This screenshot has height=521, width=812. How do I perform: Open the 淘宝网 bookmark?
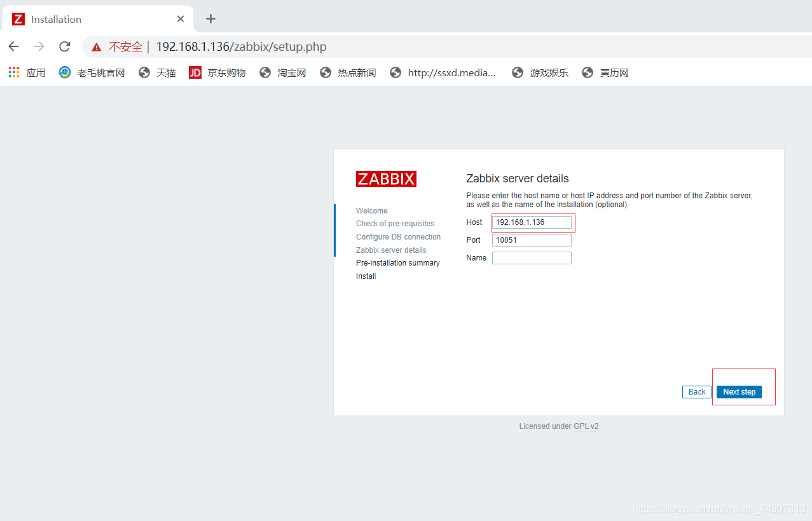(x=283, y=72)
